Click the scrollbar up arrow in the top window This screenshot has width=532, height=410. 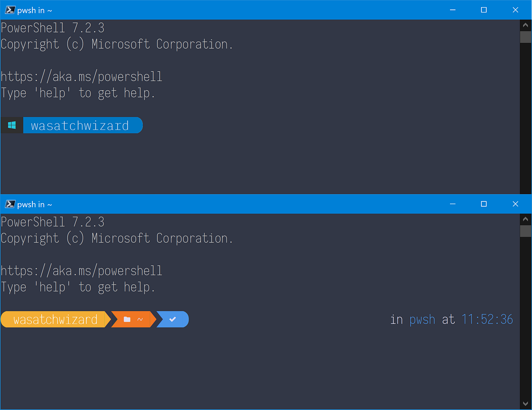[525, 25]
